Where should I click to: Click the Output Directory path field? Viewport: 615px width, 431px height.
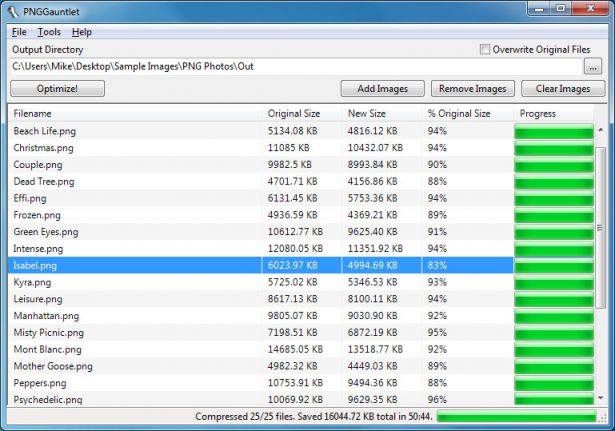[295, 66]
